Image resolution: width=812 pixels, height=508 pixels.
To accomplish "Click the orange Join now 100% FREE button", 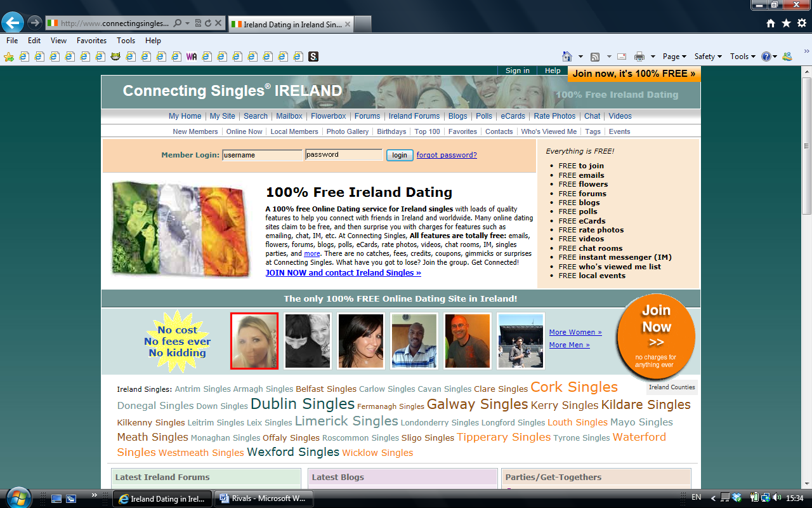I will click(x=634, y=74).
